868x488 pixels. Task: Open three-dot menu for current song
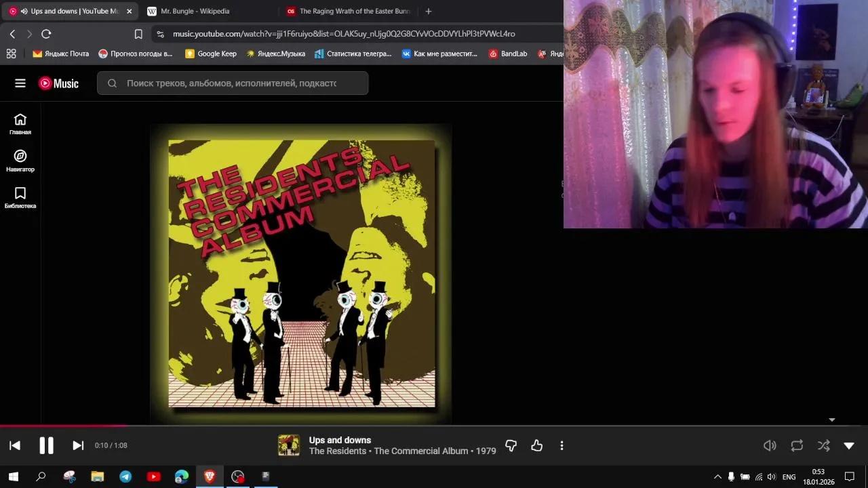(x=561, y=445)
